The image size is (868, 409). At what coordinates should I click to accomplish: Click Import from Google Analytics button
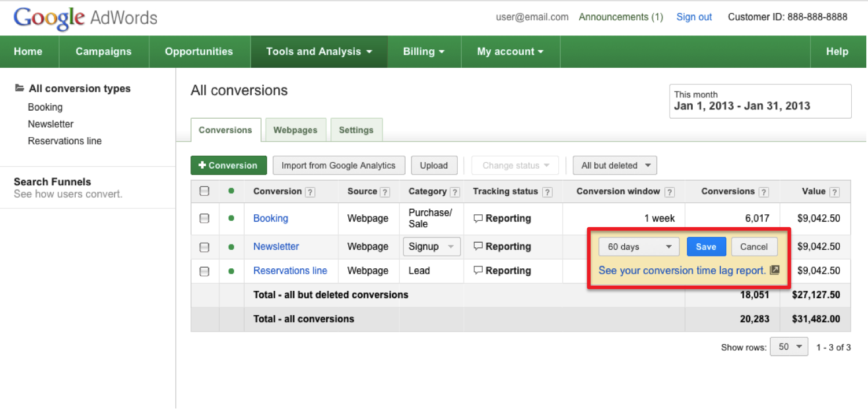(x=339, y=166)
